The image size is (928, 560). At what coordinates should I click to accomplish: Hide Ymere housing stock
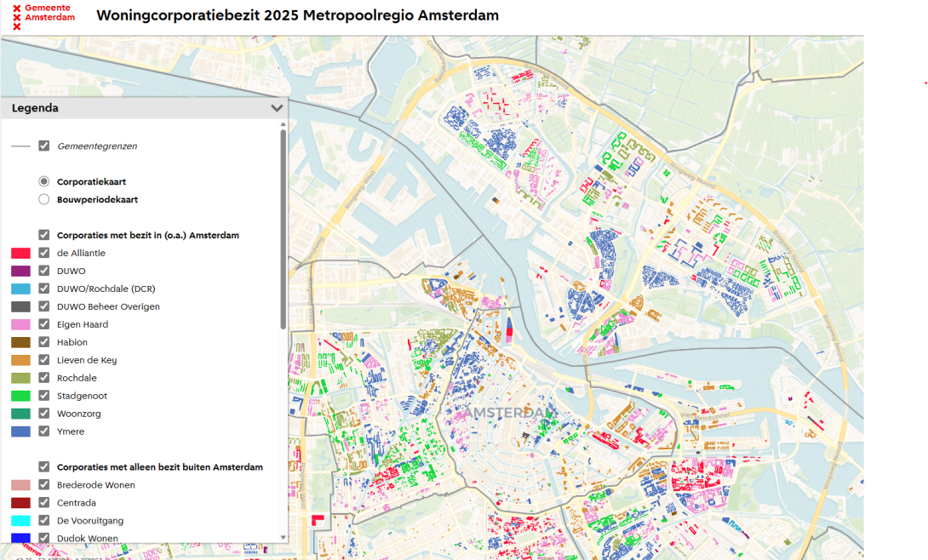[x=43, y=431]
